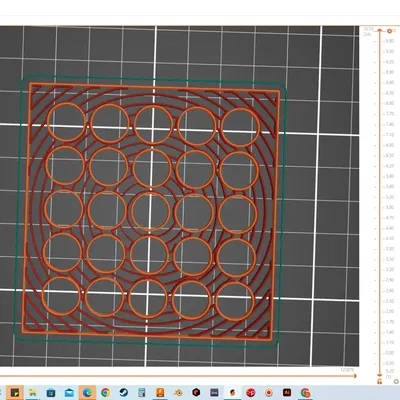Viewport: 400px width, 400px height.
Task: Open the cog icon in the bottom-right corner
Action: tap(396, 381)
